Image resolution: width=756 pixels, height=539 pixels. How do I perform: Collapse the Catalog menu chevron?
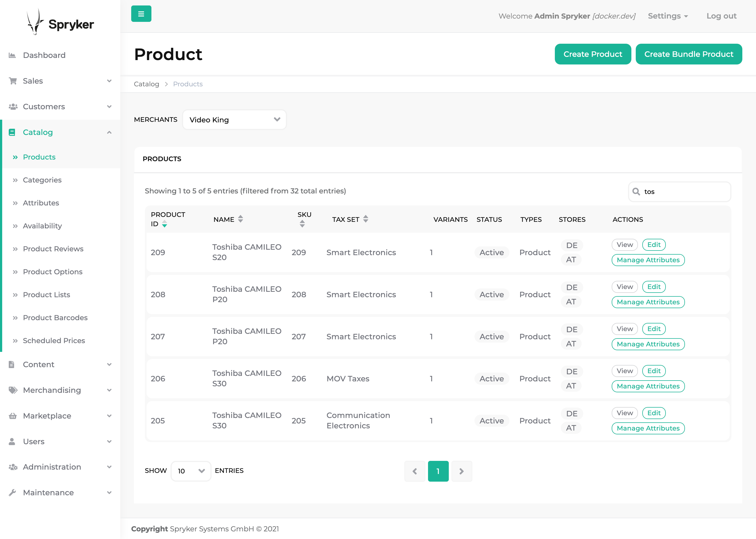pos(109,132)
